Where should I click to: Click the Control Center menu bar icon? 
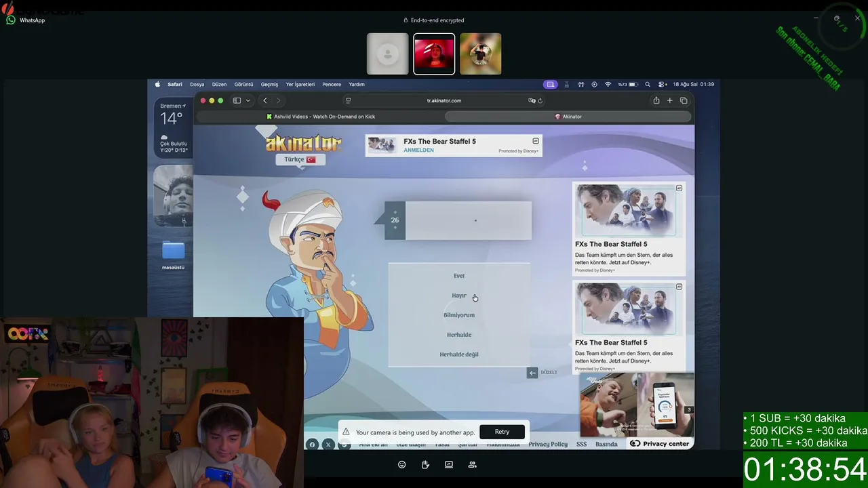point(662,85)
